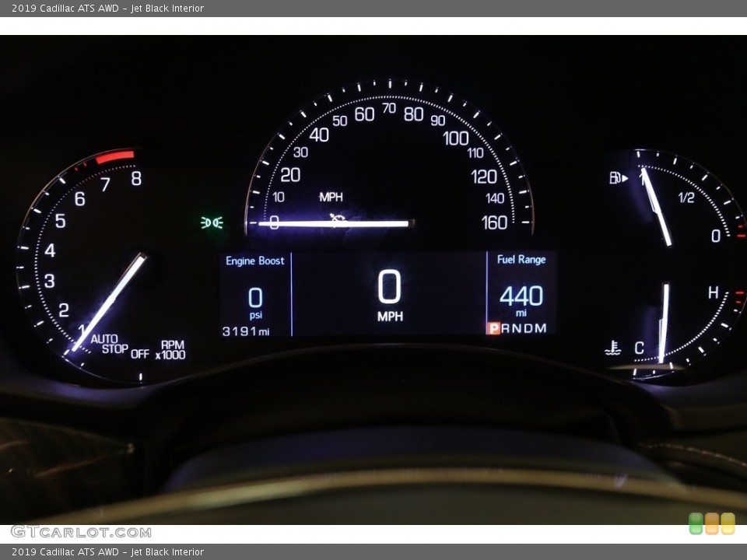Screen dimensions: 747x560
Task: Click the red redline zone on tachometer
Action: coord(115,156)
